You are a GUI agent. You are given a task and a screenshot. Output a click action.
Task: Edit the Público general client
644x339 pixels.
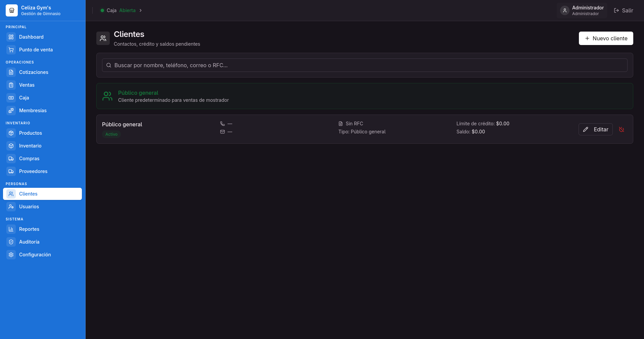[x=595, y=129]
